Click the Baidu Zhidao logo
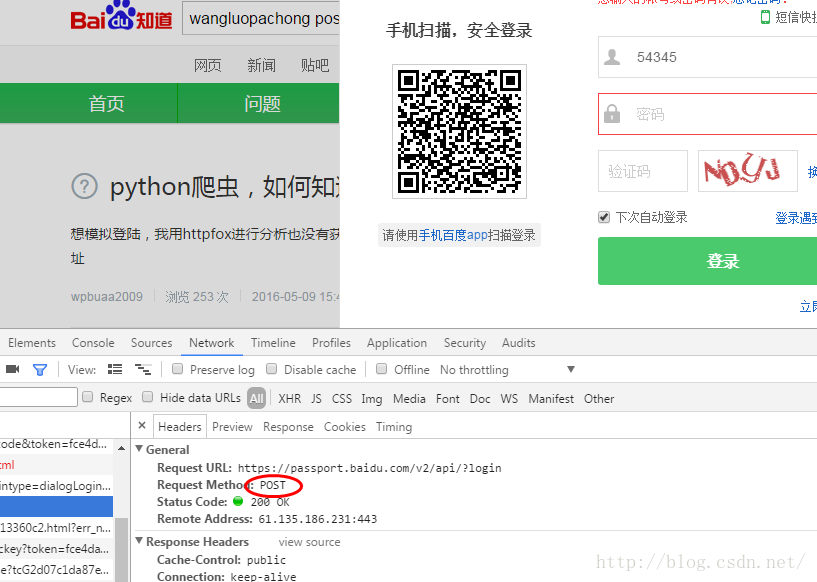Image resolution: width=817 pixels, height=582 pixels. [x=121, y=16]
